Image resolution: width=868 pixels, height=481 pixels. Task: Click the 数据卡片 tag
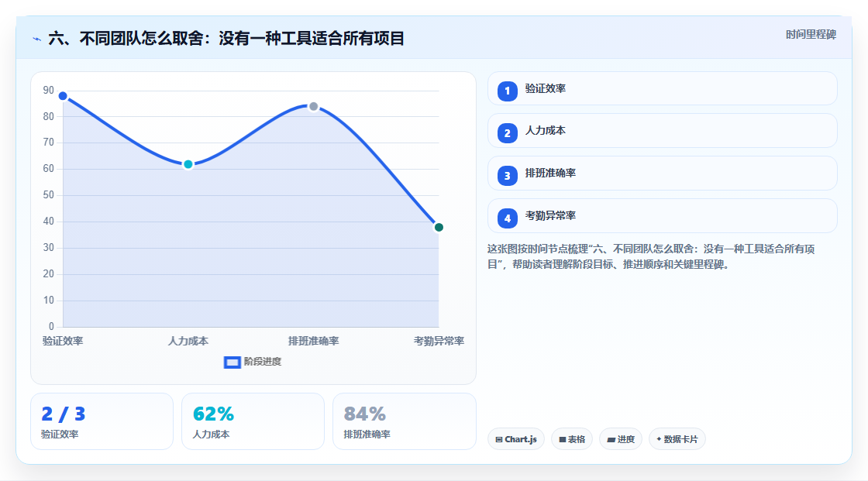point(677,439)
